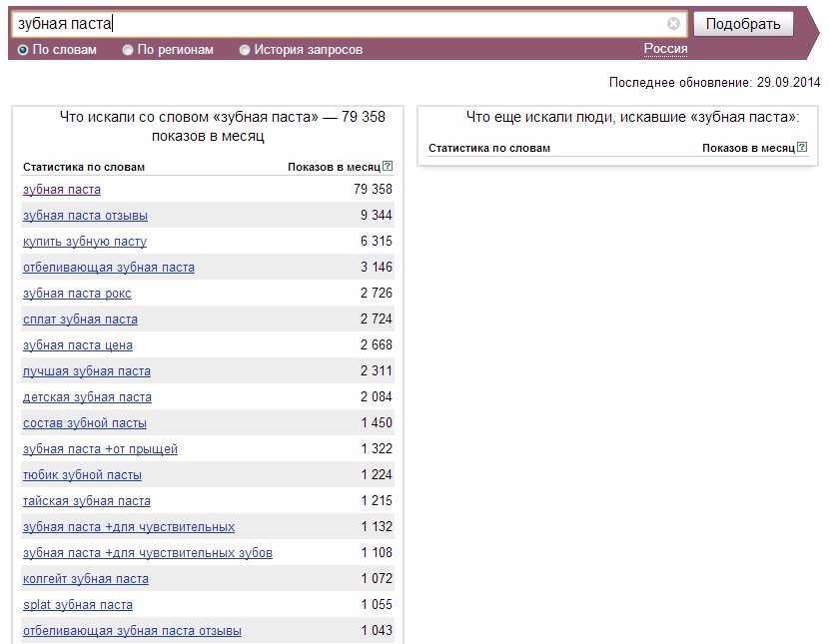The image size is (829, 644).
Task: Select the 'По словам' radio button
Action: 23,50
